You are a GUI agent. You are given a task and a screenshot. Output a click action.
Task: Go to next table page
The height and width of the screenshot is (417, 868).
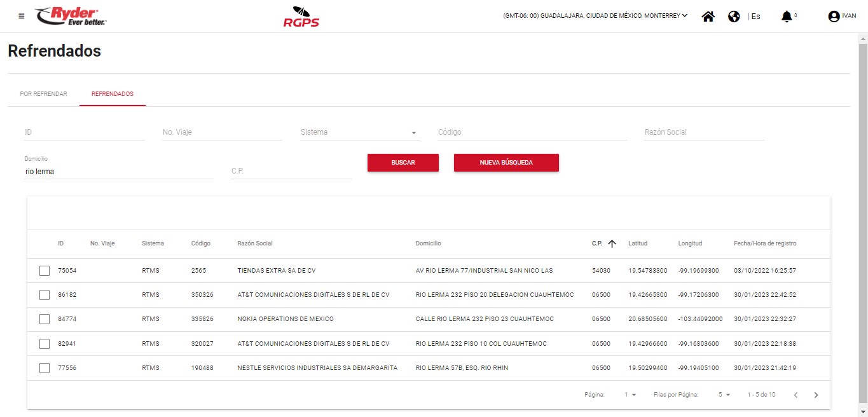pyautogui.click(x=816, y=395)
